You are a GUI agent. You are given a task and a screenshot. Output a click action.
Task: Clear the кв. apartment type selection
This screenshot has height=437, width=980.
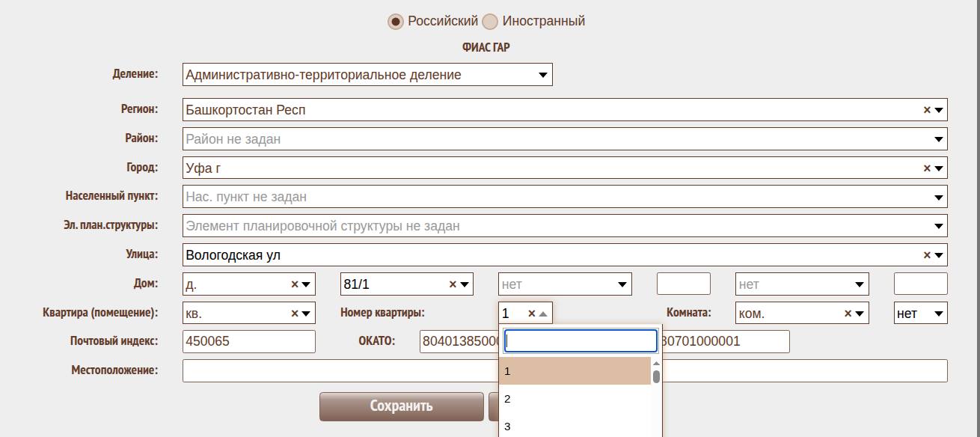click(294, 314)
